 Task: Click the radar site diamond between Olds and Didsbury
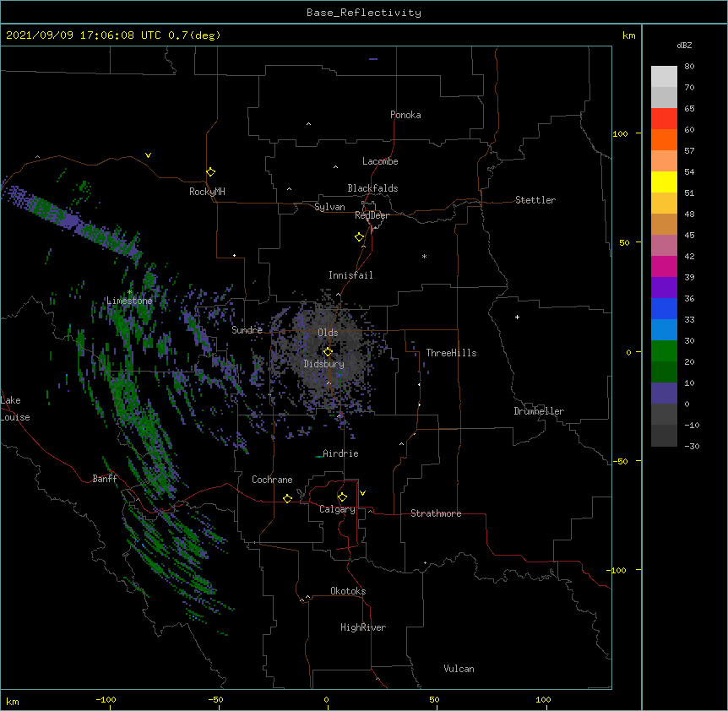(x=328, y=351)
